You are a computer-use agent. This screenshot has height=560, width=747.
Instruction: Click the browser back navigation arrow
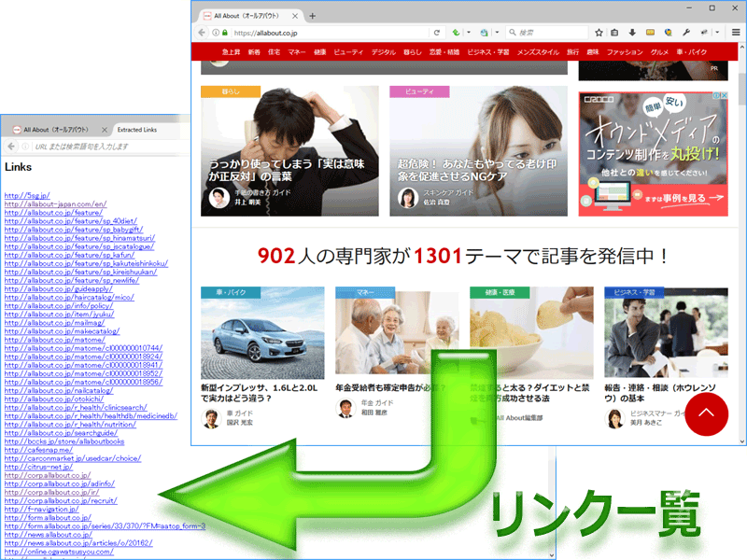point(202,32)
